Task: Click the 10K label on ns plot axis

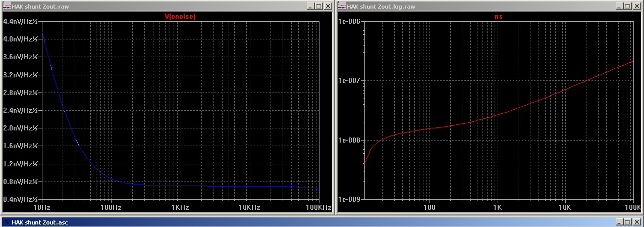Action: 565,208
